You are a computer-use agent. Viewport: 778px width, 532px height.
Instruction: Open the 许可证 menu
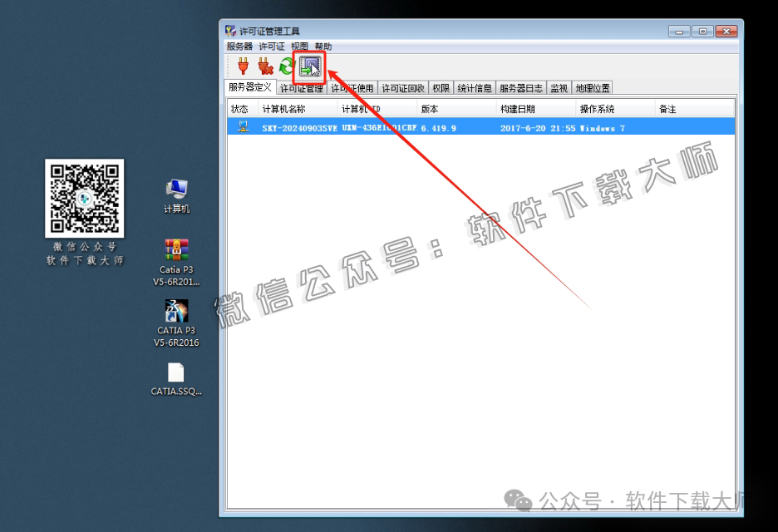[x=270, y=47]
